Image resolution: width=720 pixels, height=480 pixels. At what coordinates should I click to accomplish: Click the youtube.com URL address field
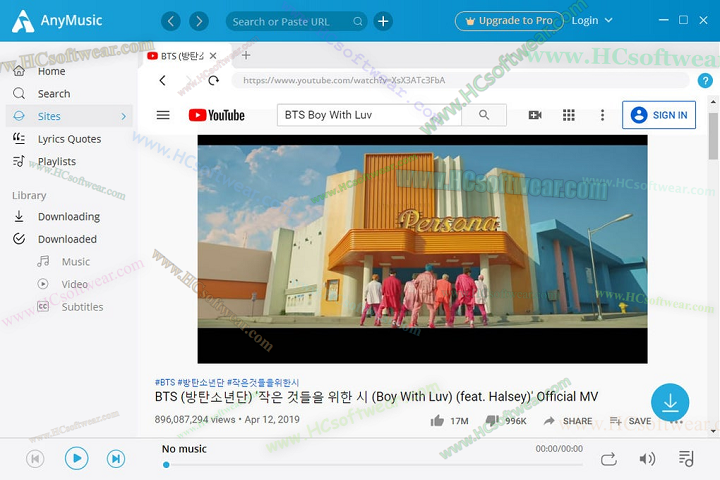coord(460,80)
